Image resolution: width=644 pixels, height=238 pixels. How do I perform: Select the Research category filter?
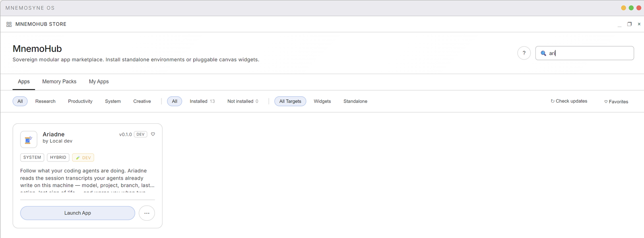pyautogui.click(x=45, y=101)
